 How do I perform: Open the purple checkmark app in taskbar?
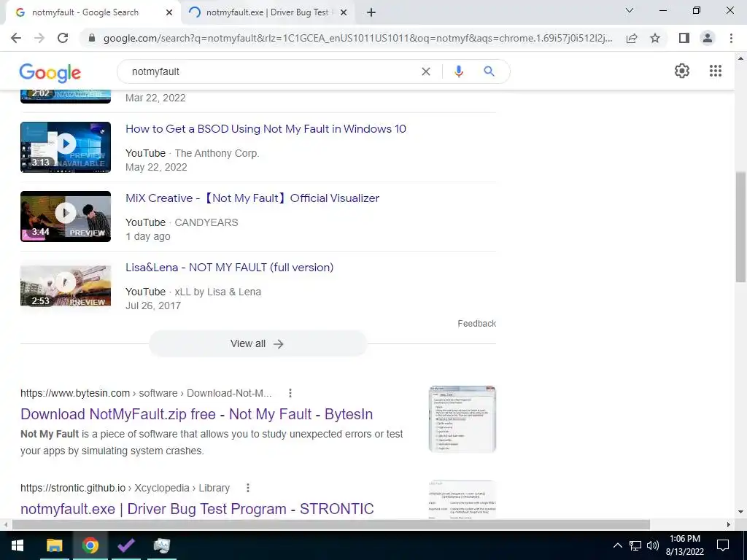[x=125, y=545]
